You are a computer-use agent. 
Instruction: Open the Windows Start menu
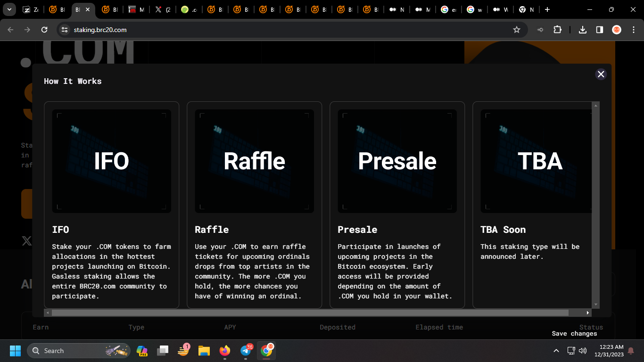(x=15, y=351)
